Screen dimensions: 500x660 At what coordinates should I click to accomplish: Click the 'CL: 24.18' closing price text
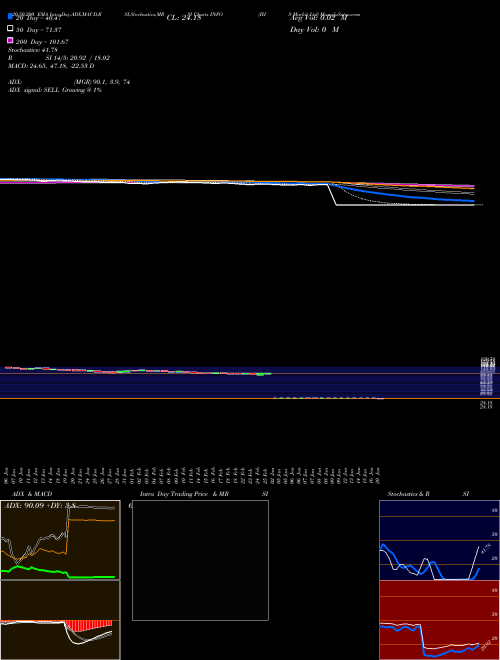[184, 18]
